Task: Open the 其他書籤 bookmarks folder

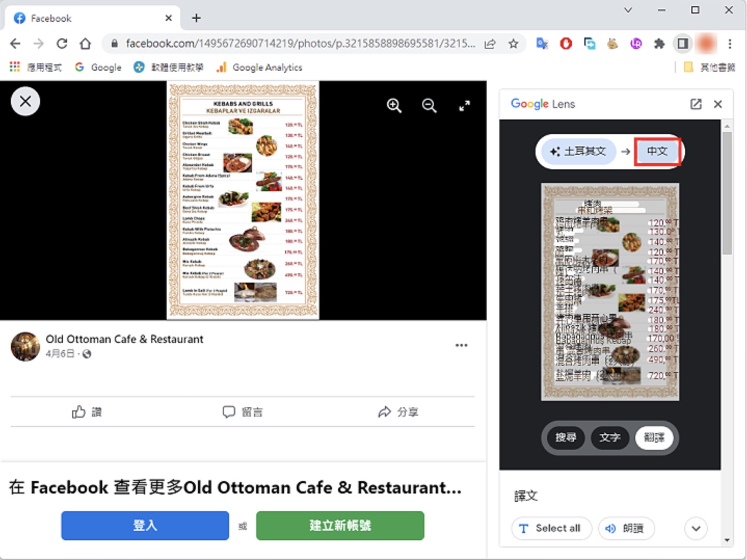Action: tap(710, 67)
